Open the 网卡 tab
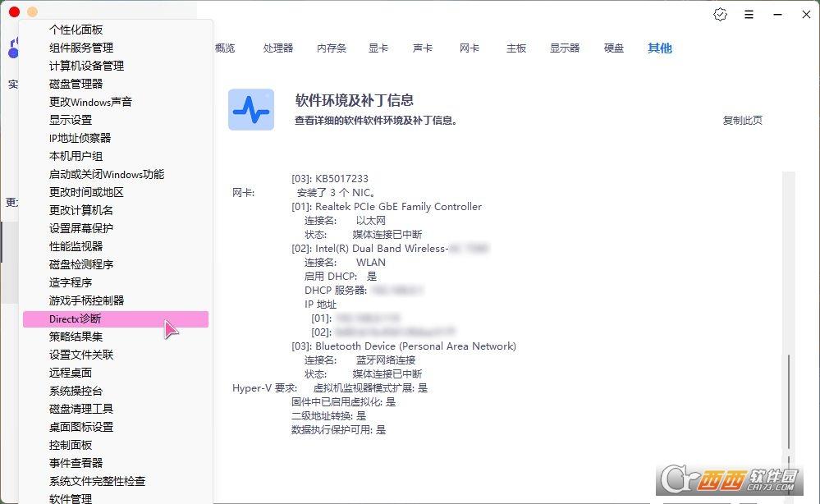The height and width of the screenshot is (504, 820). tap(469, 48)
